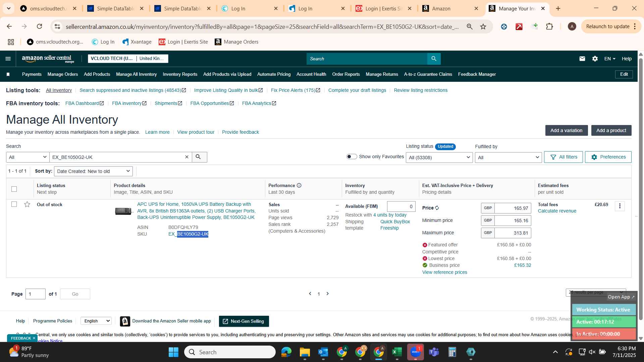Open the search field type dropdown All
The width and height of the screenshot is (644, 362).
pyautogui.click(x=28, y=157)
